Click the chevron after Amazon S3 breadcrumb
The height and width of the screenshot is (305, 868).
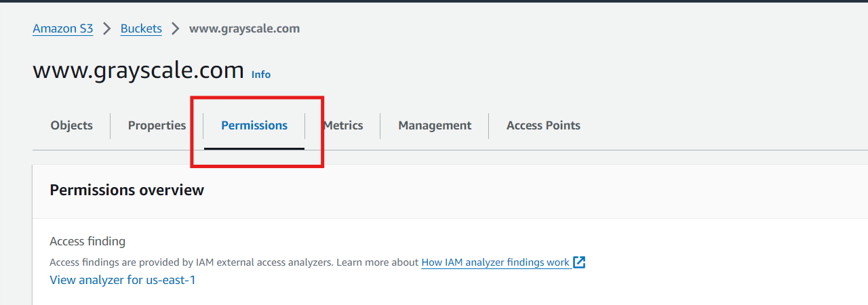106,28
